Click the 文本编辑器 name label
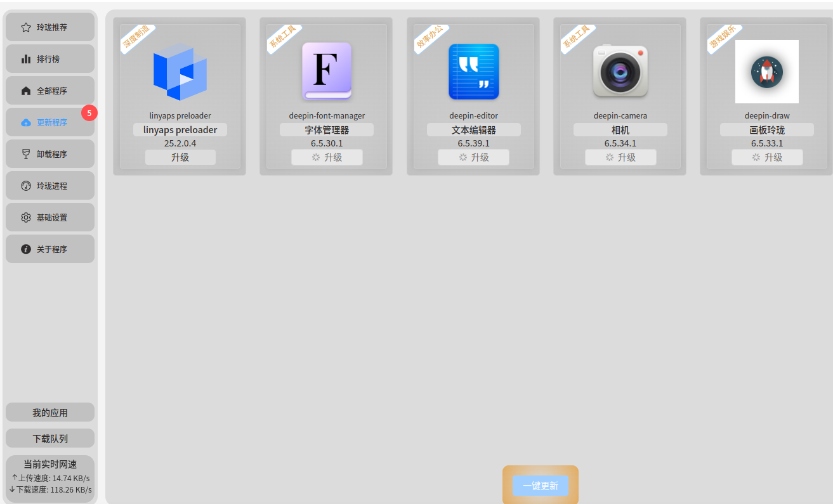The width and height of the screenshot is (833, 504). 474,130
